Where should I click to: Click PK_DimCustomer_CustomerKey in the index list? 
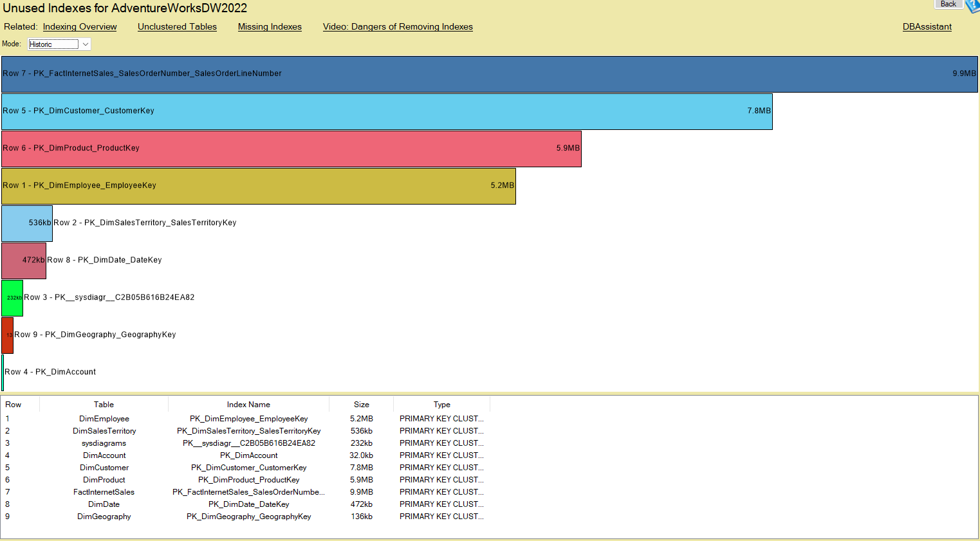[x=249, y=468]
